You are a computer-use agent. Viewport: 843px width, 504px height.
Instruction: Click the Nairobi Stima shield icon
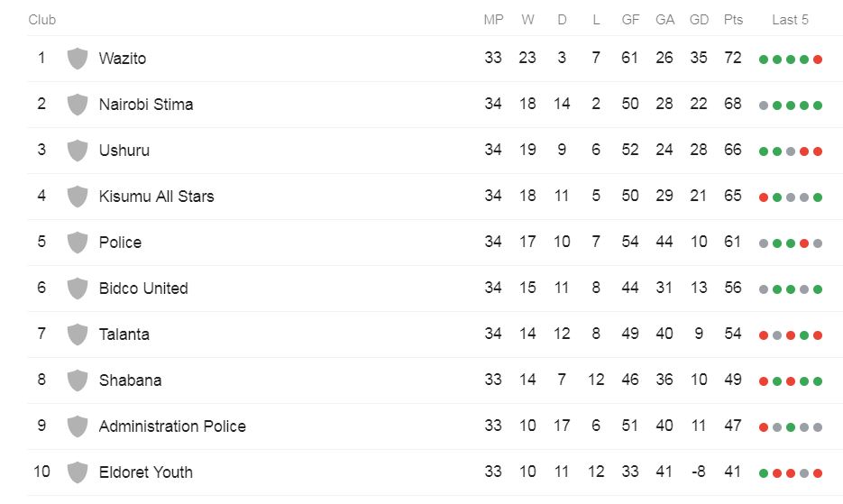(78, 105)
